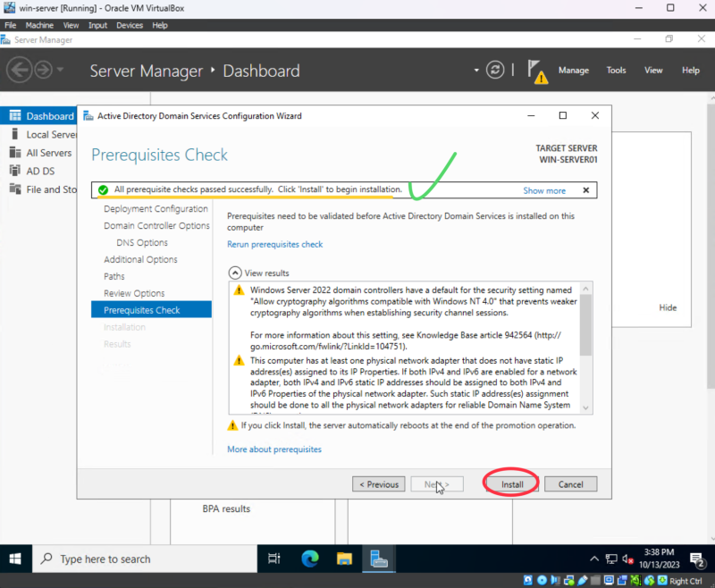This screenshot has height=588, width=715.
Task: Open Task View in the taskbar
Action: click(275, 559)
